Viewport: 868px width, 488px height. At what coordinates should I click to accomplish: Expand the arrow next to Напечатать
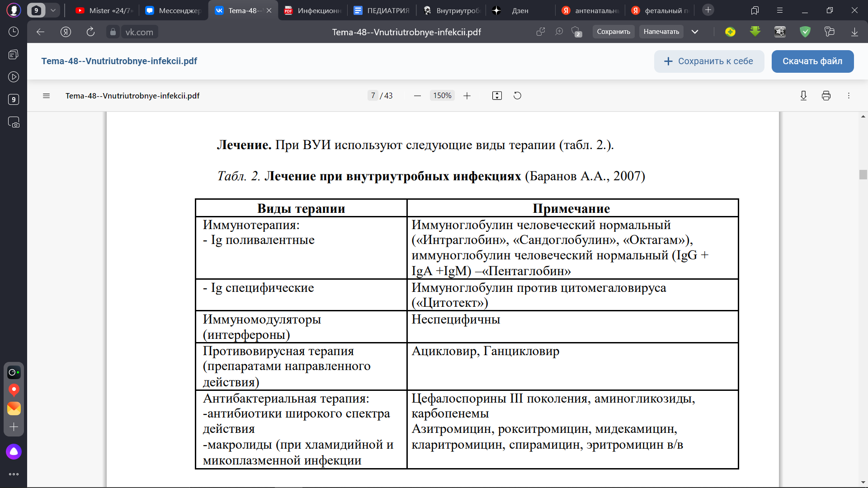[x=695, y=32]
